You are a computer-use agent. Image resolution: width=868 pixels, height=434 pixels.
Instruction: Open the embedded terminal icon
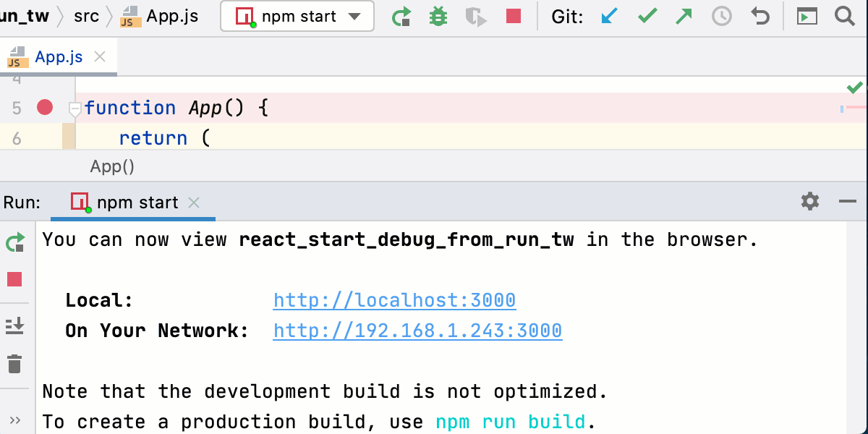tap(807, 16)
